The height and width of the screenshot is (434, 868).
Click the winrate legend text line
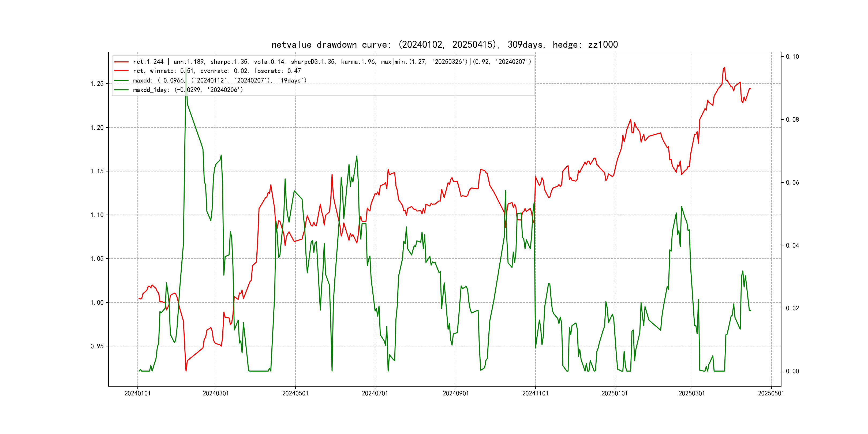point(217,71)
